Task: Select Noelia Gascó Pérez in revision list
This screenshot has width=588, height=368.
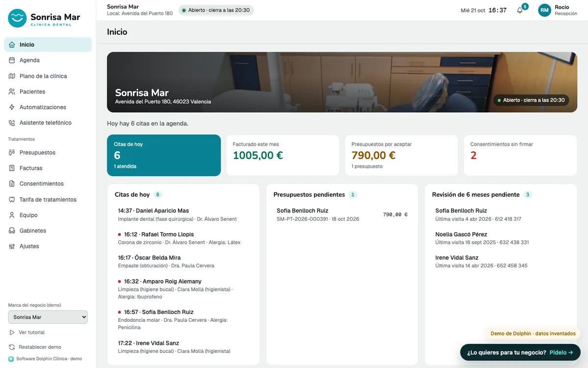Action: coord(501,238)
